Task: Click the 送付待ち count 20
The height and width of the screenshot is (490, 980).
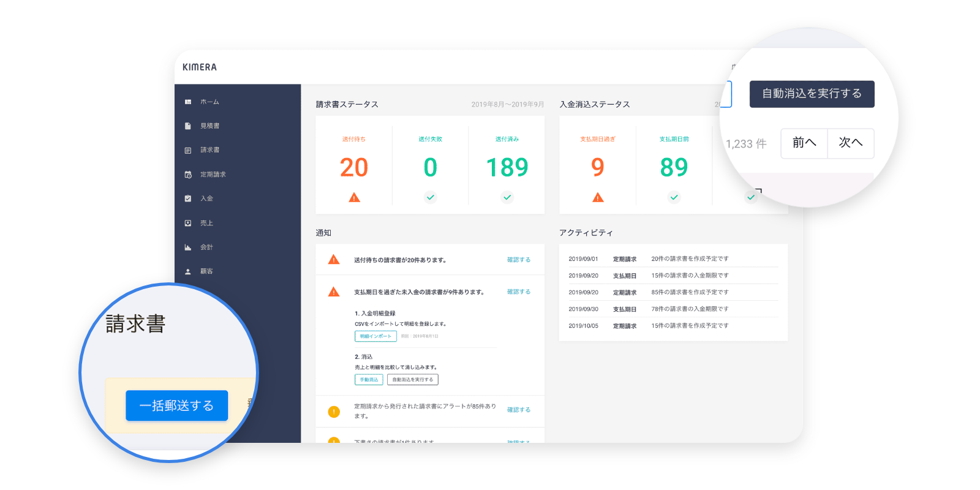Action: pos(354,167)
